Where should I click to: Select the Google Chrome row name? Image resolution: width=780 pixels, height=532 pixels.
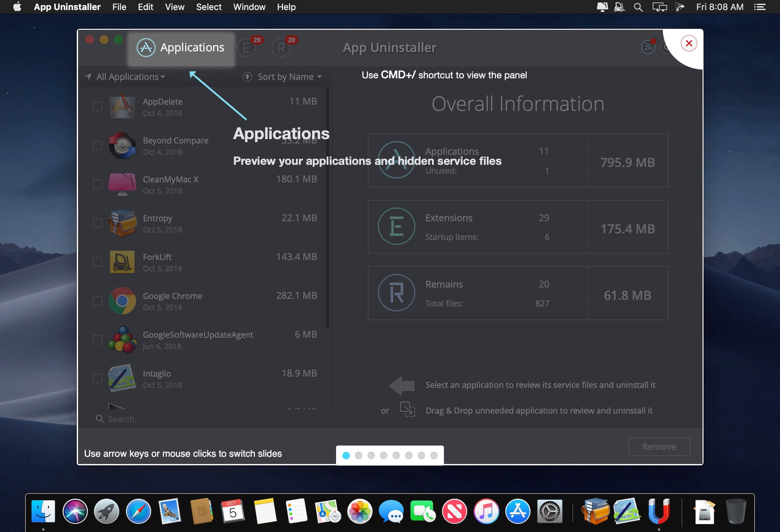pos(172,296)
